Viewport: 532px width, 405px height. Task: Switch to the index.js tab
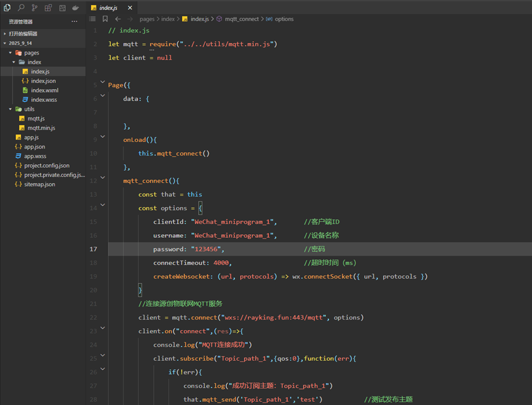pyautogui.click(x=108, y=8)
